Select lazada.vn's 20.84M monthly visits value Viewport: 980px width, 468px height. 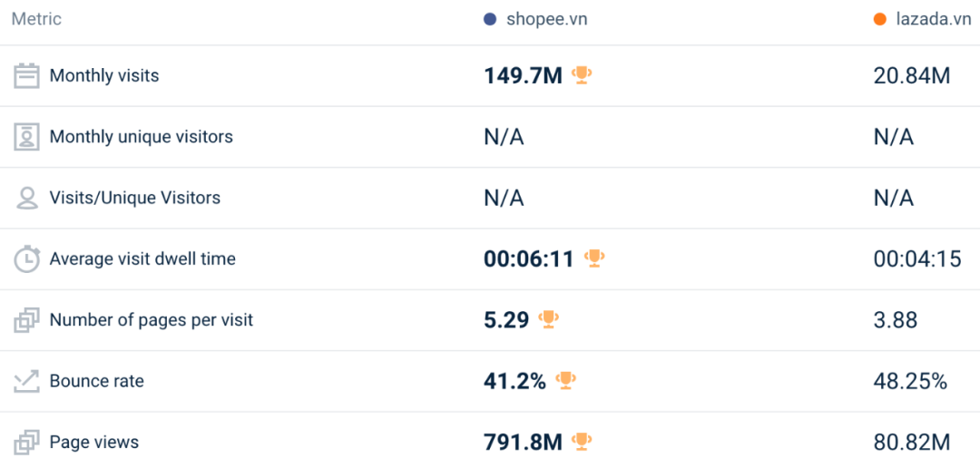[911, 76]
